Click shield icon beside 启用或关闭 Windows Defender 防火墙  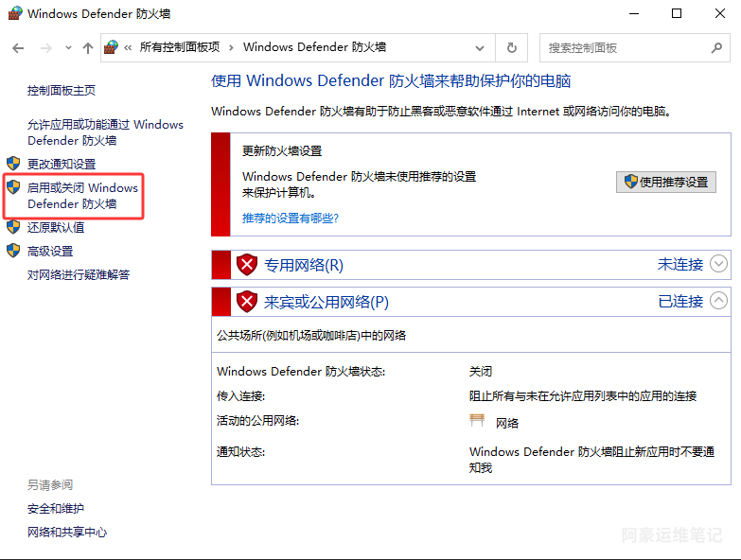[13, 187]
